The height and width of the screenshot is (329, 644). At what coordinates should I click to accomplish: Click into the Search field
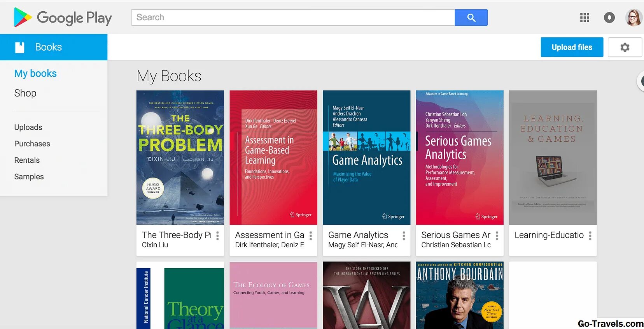(293, 18)
